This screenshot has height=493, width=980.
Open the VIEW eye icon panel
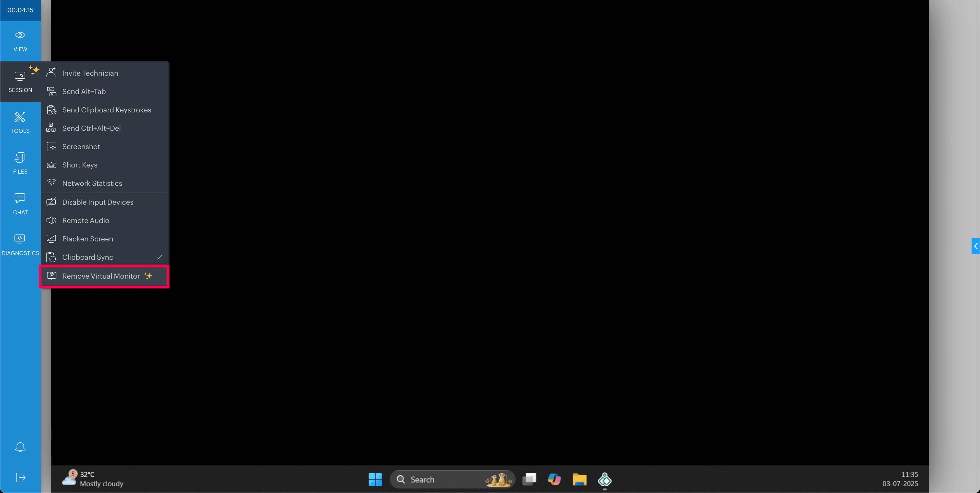(x=20, y=41)
